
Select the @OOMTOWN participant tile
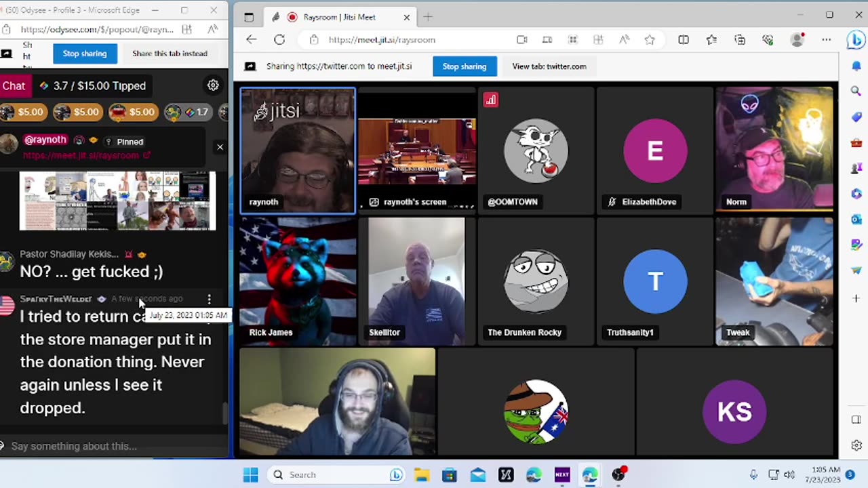tap(536, 150)
